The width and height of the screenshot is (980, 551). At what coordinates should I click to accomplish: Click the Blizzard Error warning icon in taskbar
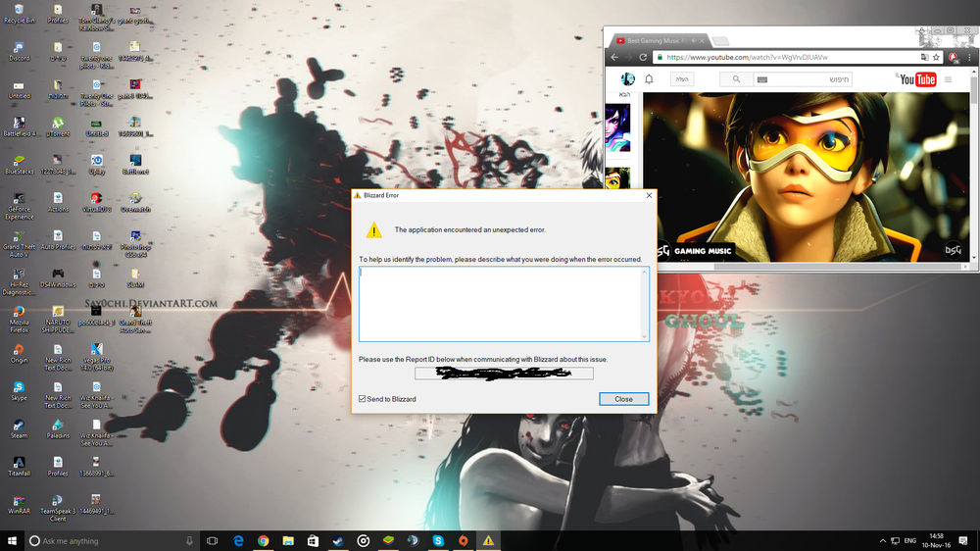pos(488,540)
